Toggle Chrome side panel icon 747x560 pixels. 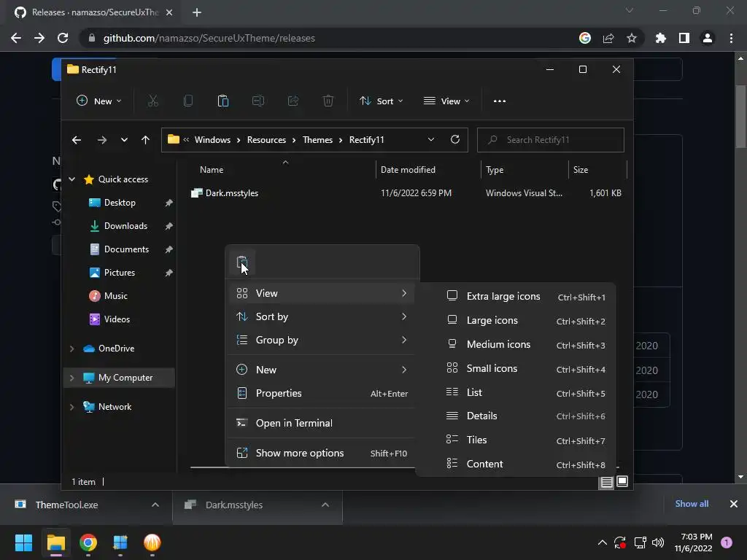tap(684, 38)
